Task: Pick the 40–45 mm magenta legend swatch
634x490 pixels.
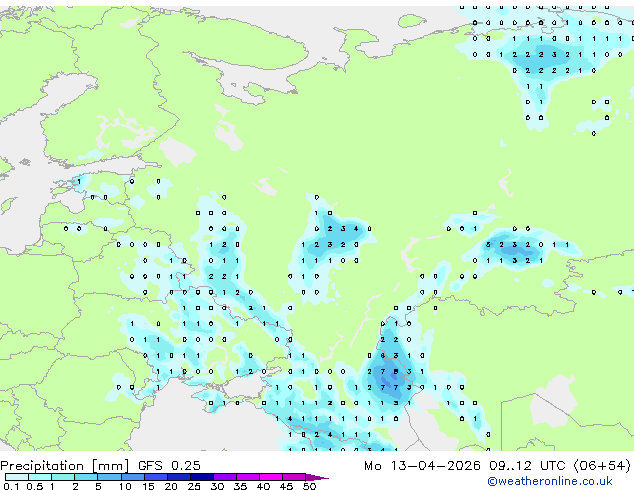Action: [271, 477]
